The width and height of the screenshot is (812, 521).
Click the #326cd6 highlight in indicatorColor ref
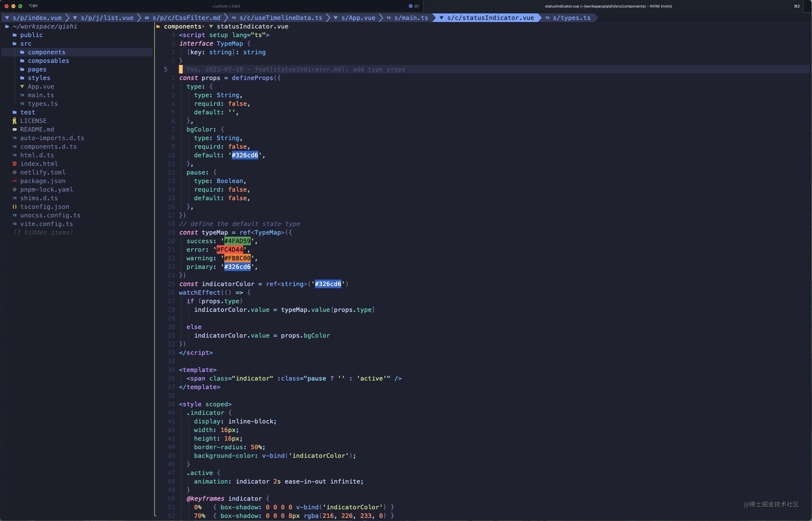328,284
